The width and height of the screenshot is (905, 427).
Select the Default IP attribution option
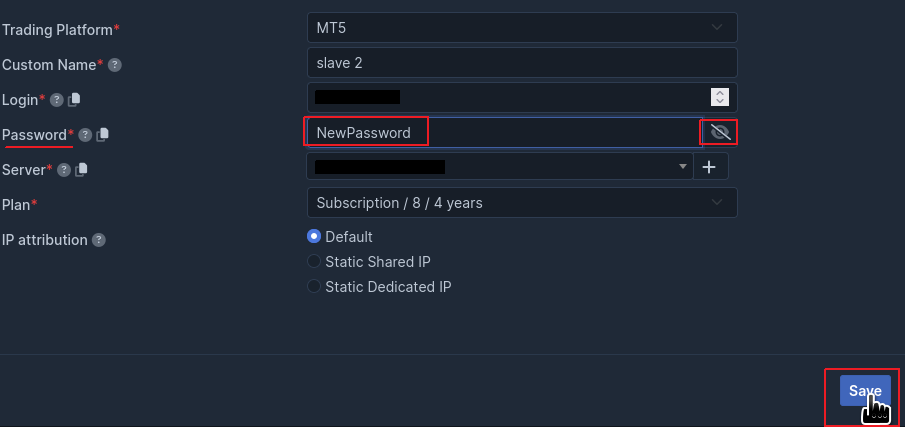pos(315,237)
